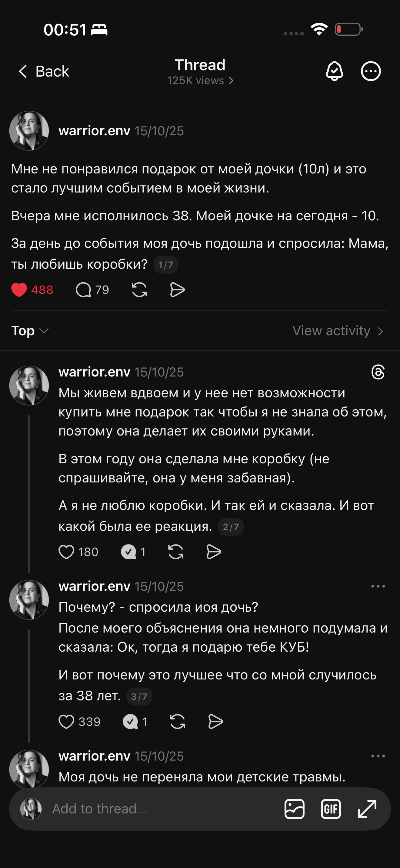Open more options for the 3/7 post
The image size is (400, 868).
pos(378,586)
